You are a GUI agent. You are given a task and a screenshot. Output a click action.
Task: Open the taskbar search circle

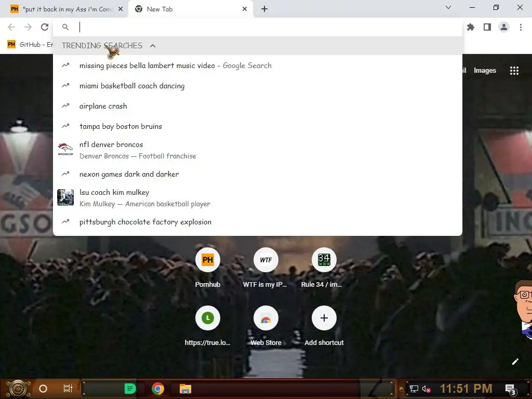tap(43, 389)
